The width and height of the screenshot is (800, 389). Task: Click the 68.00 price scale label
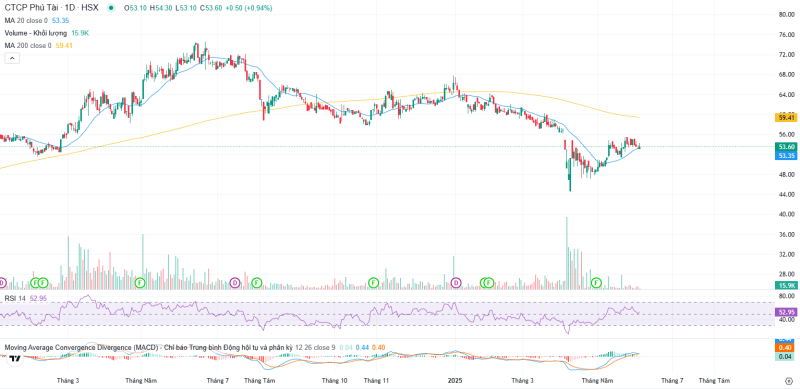click(786, 75)
